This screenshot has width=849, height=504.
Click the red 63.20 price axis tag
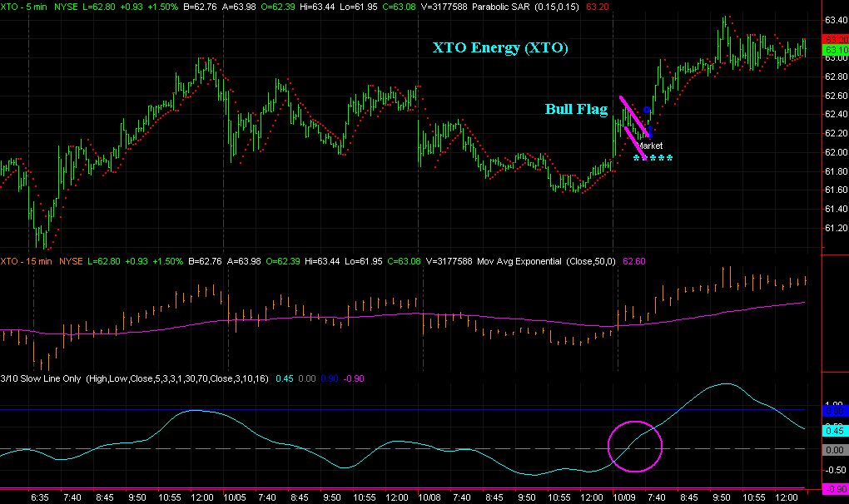(x=836, y=40)
